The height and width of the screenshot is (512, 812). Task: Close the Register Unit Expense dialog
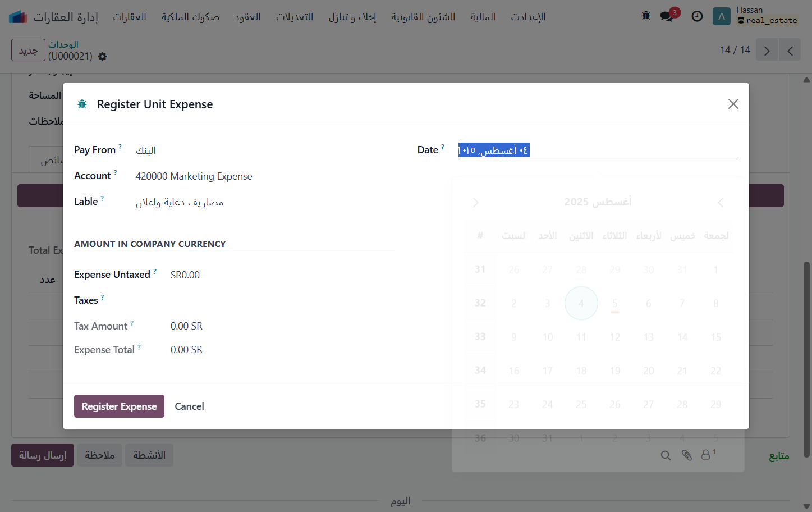733,104
